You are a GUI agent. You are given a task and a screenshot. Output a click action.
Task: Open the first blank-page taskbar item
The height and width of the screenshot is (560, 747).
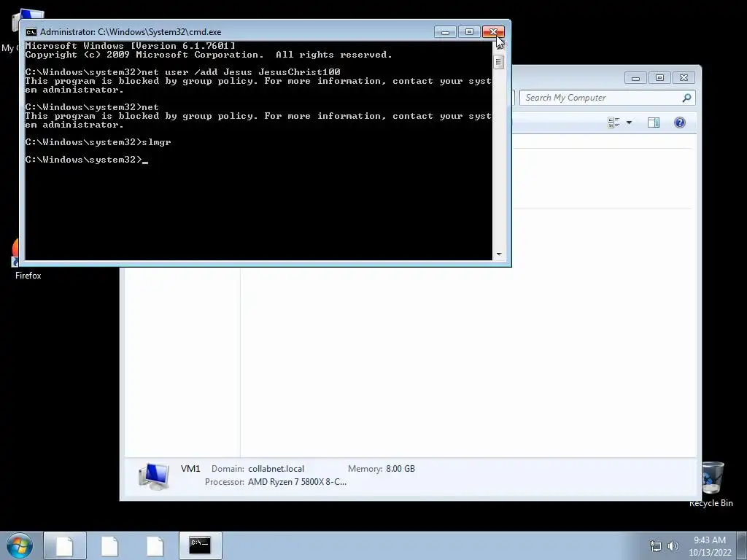[x=65, y=545]
